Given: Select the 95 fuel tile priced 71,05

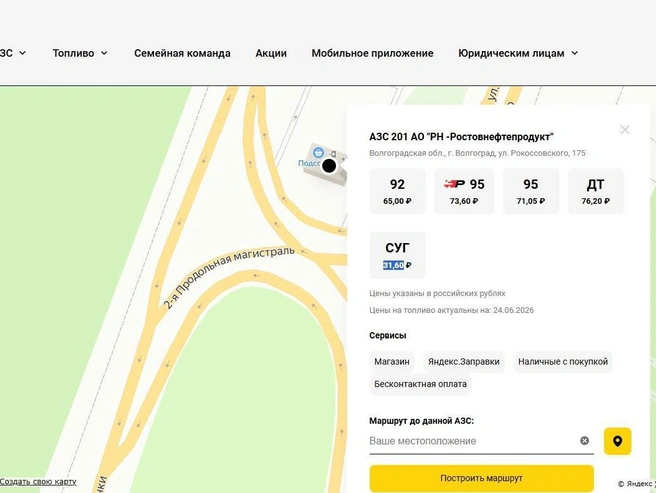Looking at the screenshot, I should (530, 191).
